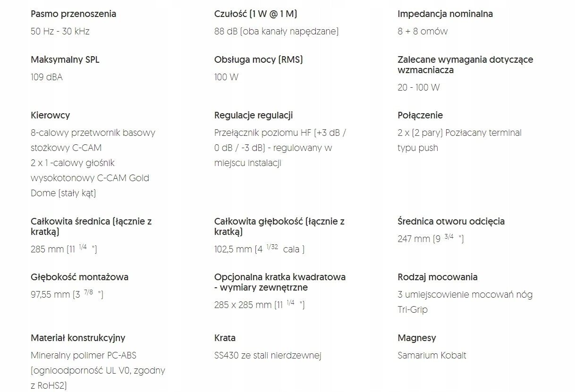This screenshot has height=392, width=575.
Task: Click the Pasmo przenoszenia heading
Action: (x=73, y=14)
